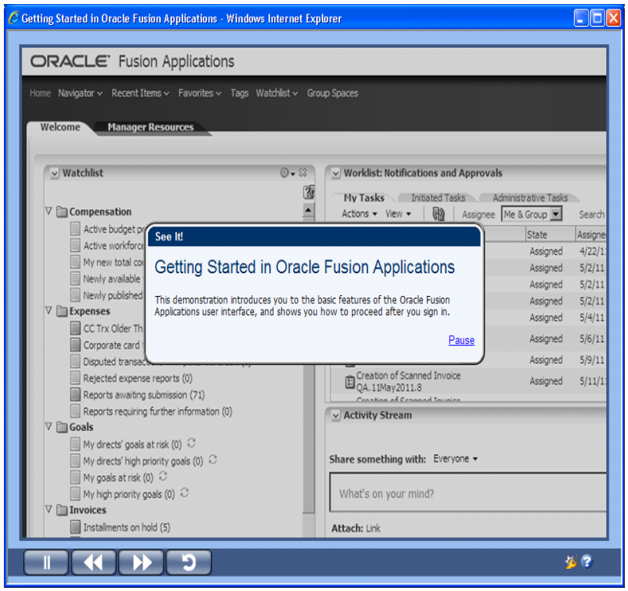Click the Invoices folder icon
Screen dimensions: 628x591
(x=62, y=510)
